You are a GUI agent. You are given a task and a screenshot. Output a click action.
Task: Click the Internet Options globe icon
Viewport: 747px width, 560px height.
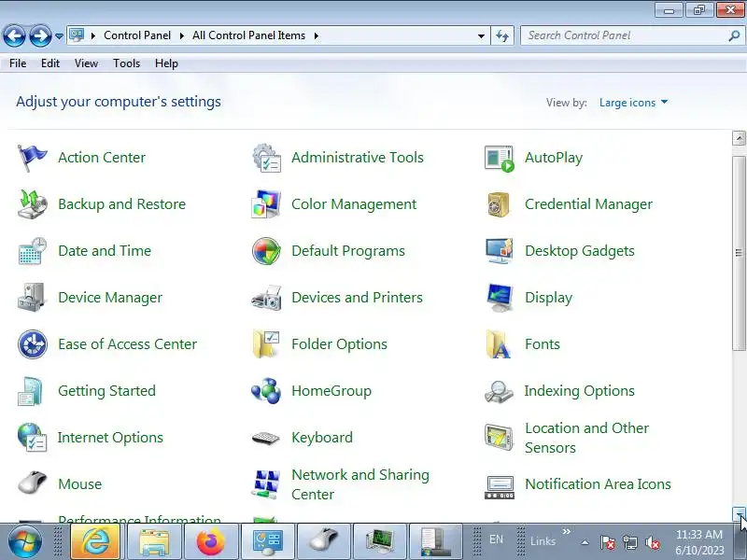[32, 438]
